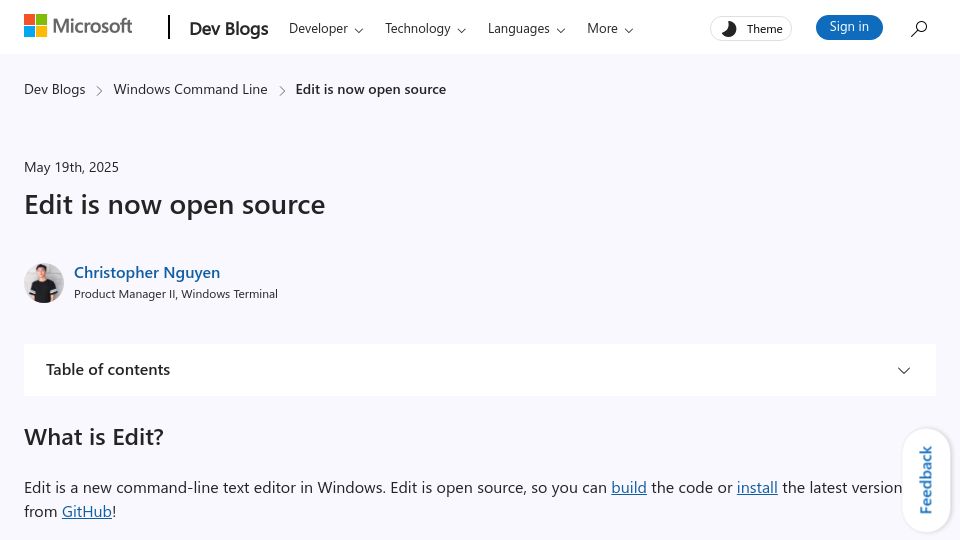The image size is (960, 540).
Task: Toggle the dark mode Theme button
Action: click(x=751, y=29)
